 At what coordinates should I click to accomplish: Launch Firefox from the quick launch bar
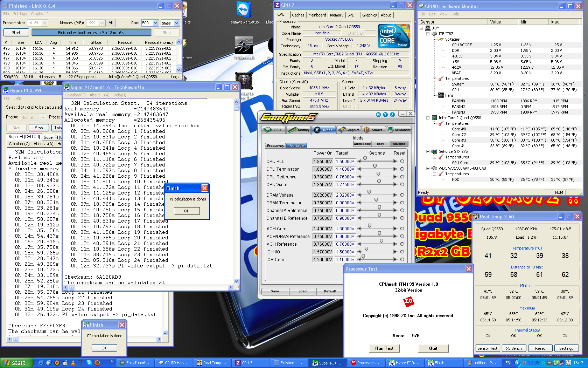[97, 363]
